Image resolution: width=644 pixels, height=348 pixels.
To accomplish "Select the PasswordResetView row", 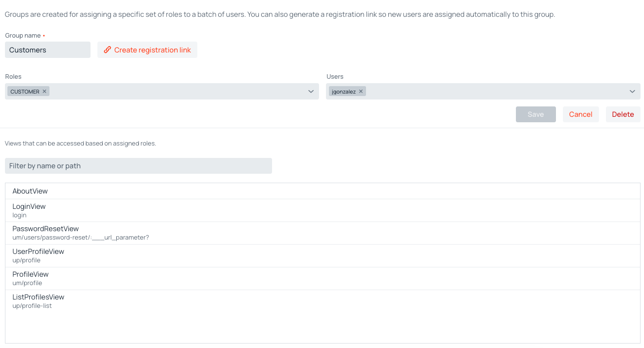I will (x=322, y=233).
